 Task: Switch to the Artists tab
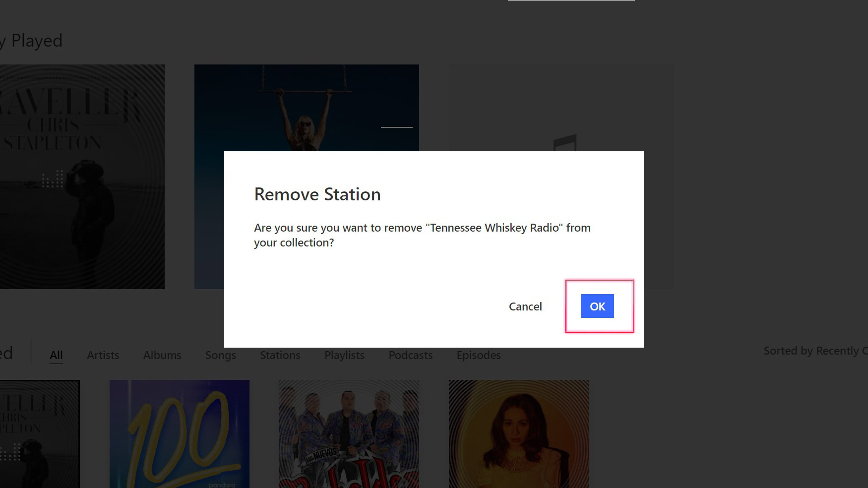coord(103,355)
